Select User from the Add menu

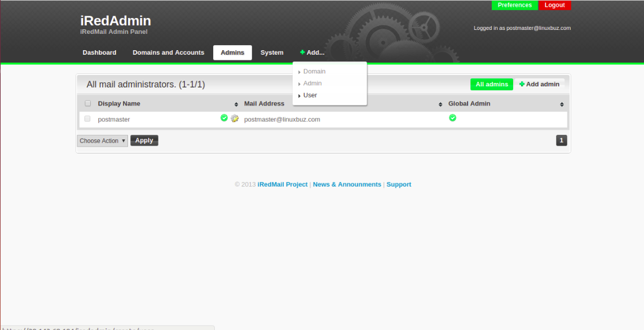tap(310, 95)
